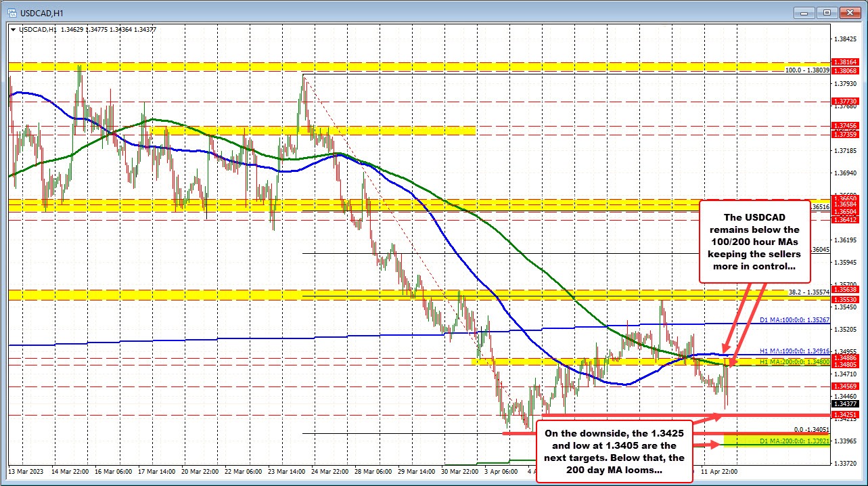Image resolution: width=868 pixels, height=486 pixels.
Task: Select the 'D1 MA:100:0:0: 1.35267' label
Action: pyautogui.click(x=794, y=319)
